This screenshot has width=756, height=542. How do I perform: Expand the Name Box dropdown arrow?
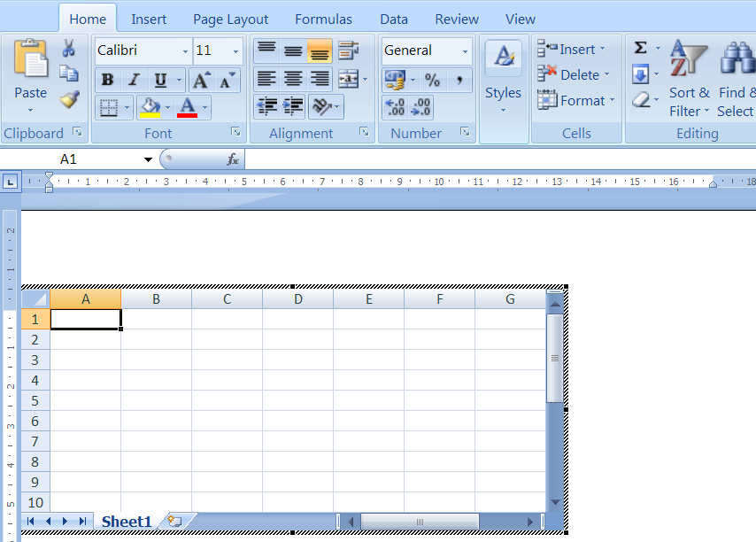[x=148, y=159]
